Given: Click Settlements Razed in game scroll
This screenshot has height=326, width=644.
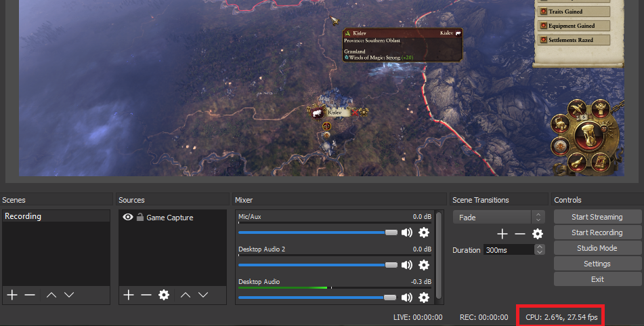Looking at the screenshot, I should click(574, 40).
